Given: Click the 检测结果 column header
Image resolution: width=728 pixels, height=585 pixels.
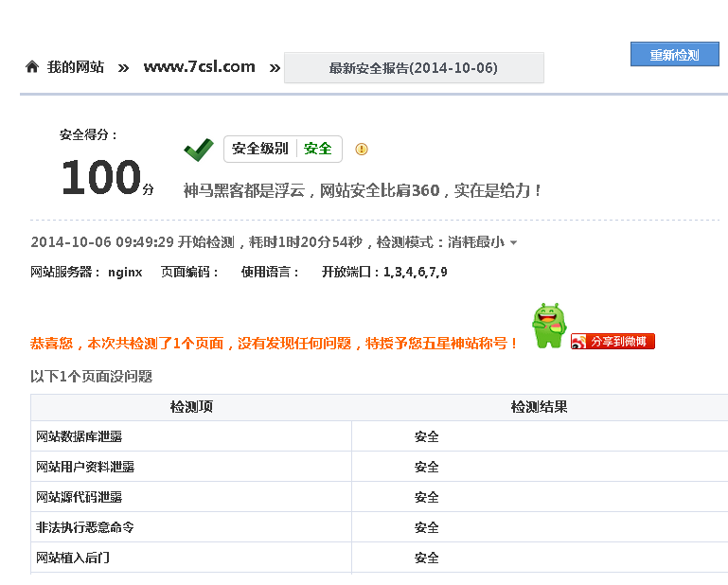Looking at the screenshot, I should (x=539, y=407).
